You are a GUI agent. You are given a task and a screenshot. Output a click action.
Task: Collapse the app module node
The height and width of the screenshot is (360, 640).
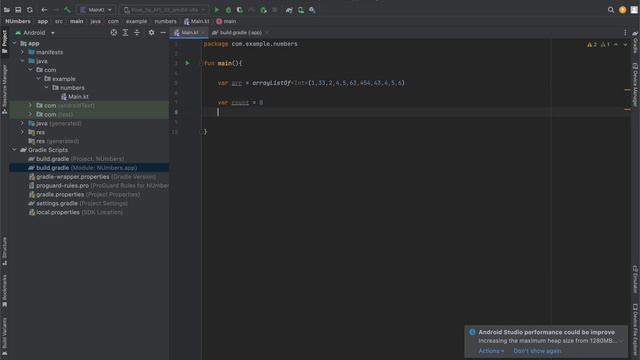coord(15,43)
